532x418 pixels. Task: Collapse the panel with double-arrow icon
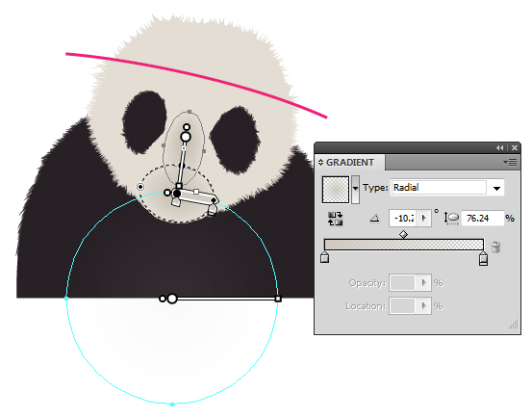pyautogui.click(x=499, y=147)
